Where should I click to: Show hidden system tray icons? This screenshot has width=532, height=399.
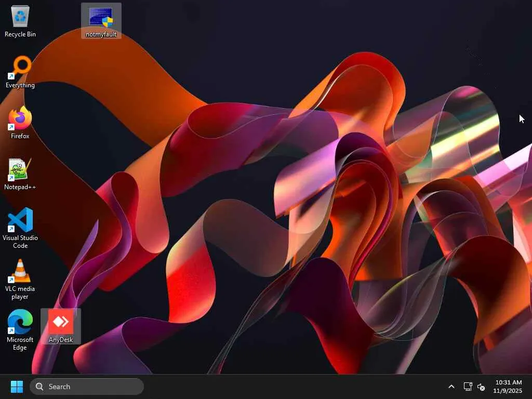451,387
